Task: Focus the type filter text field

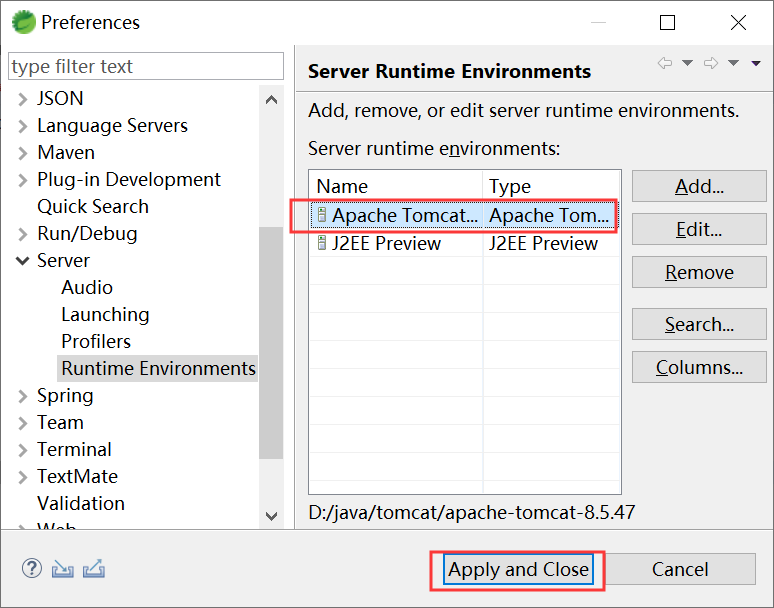Action: tap(146, 66)
